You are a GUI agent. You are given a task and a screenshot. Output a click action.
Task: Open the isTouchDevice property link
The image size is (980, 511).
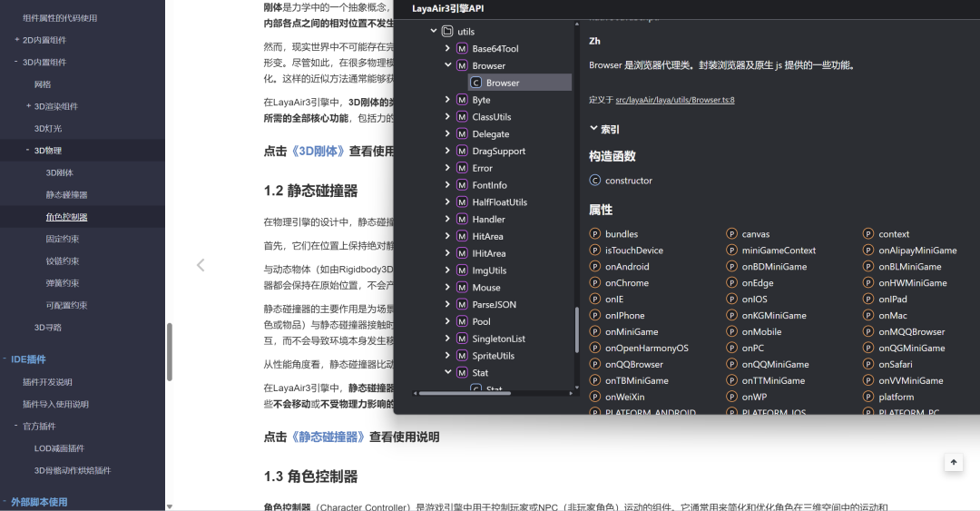[633, 251]
